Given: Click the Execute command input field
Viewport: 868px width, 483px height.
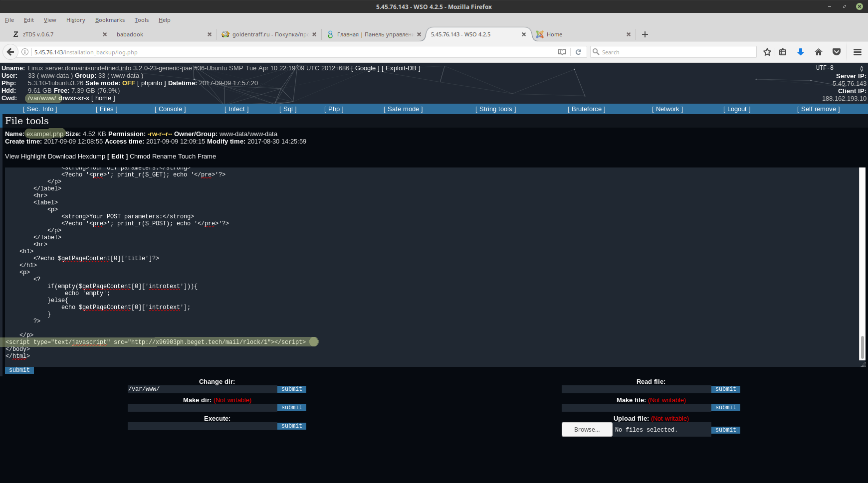Looking at the screenshot, I should (203, 426).
